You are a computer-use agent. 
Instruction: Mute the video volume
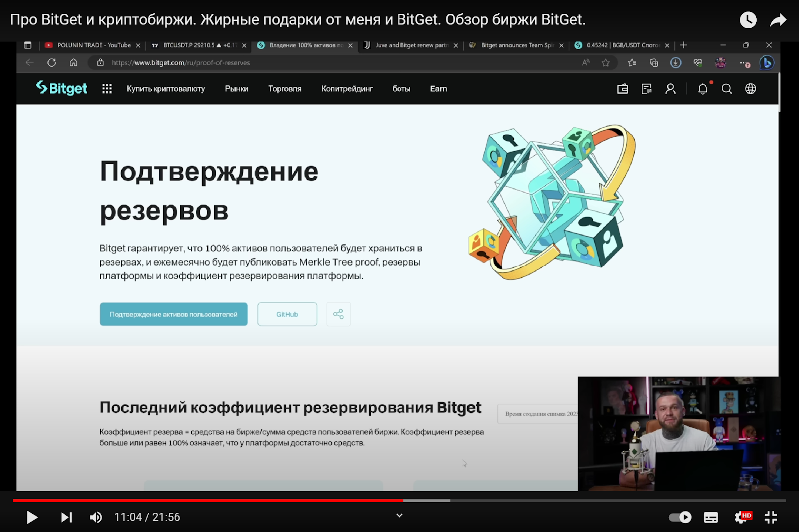[x=96, y=517]
